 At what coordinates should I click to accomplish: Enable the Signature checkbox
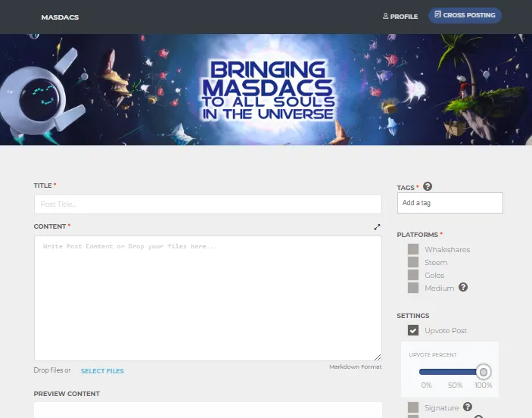tap(413, 407)
